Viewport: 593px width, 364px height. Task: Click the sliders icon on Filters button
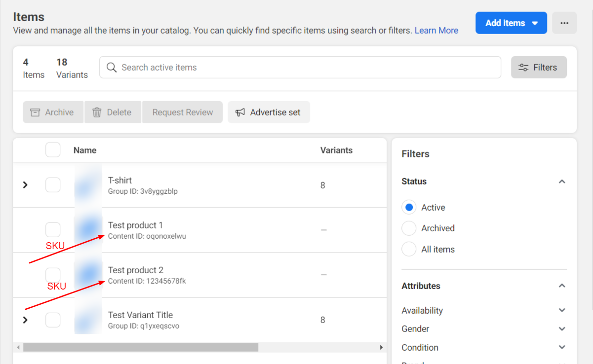coord(523,68)
